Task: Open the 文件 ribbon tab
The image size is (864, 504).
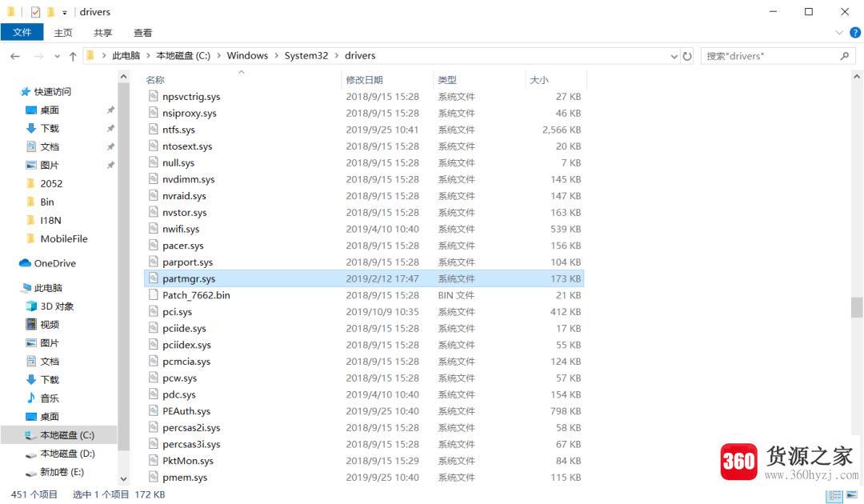Action: (22, 33)
